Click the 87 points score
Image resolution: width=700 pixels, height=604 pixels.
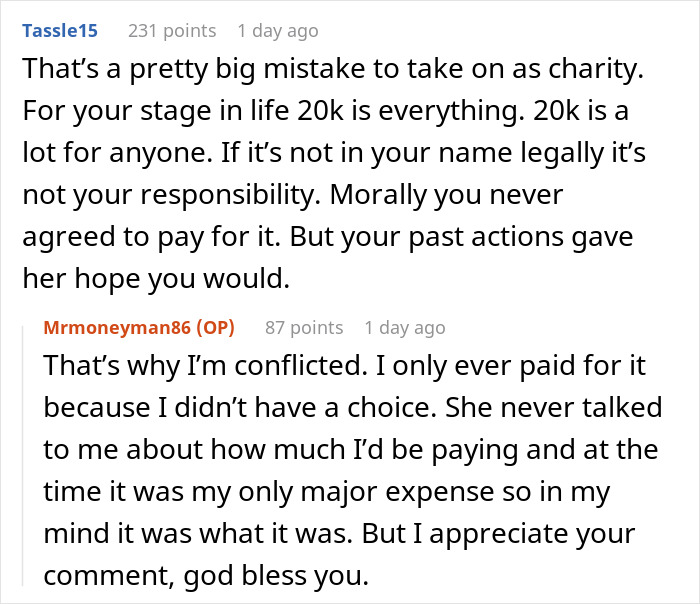[304, 327]
